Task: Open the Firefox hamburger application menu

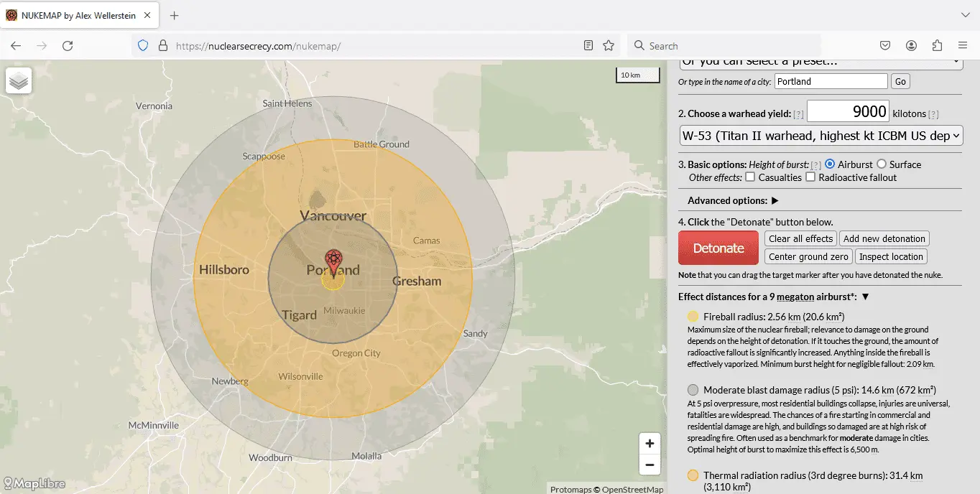Action: [x=963, y=45]
